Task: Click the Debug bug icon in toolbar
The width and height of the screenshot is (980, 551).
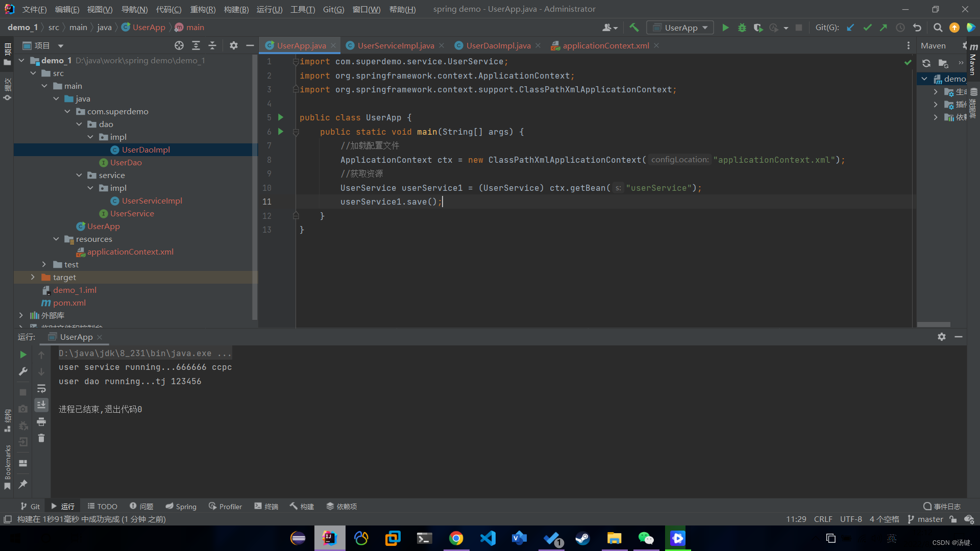Action: tap(742, 28)
